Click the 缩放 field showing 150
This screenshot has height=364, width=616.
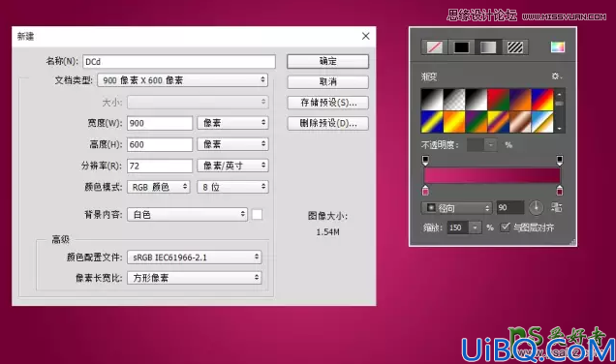[x=458, y=227]
